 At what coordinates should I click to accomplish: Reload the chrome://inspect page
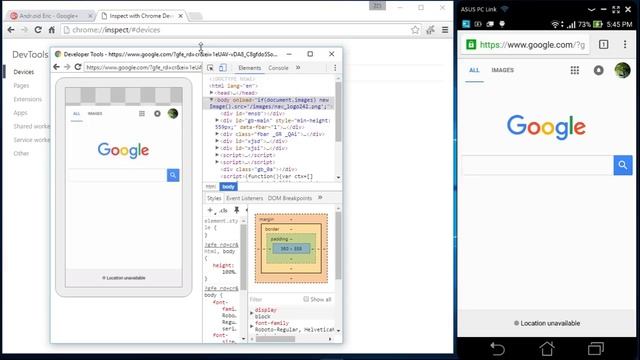pyautogui.click(x=38, y=30)
